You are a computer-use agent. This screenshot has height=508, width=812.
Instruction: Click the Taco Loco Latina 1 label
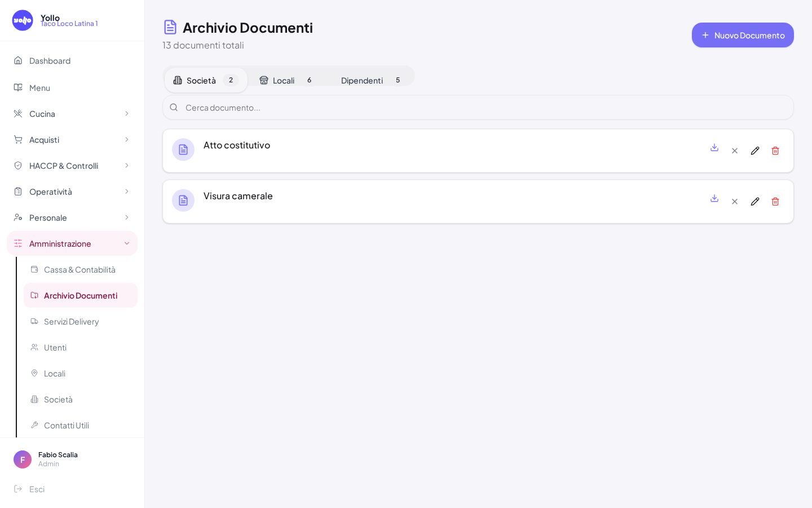pyautogui.click(x=69, y=24)
